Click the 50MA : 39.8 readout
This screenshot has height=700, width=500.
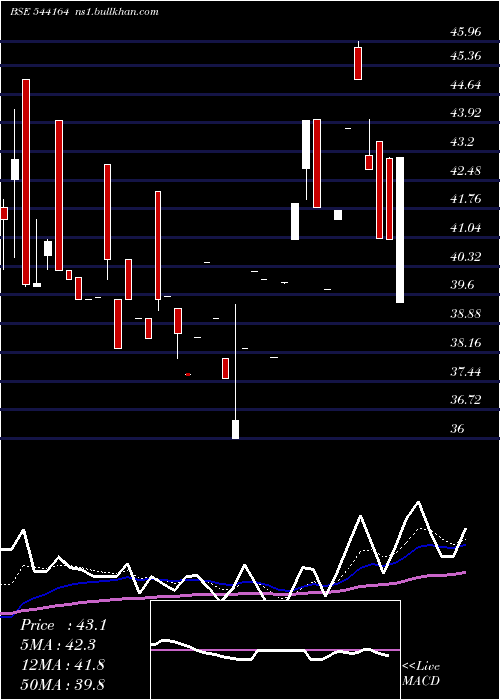click(x=62, y=684)
